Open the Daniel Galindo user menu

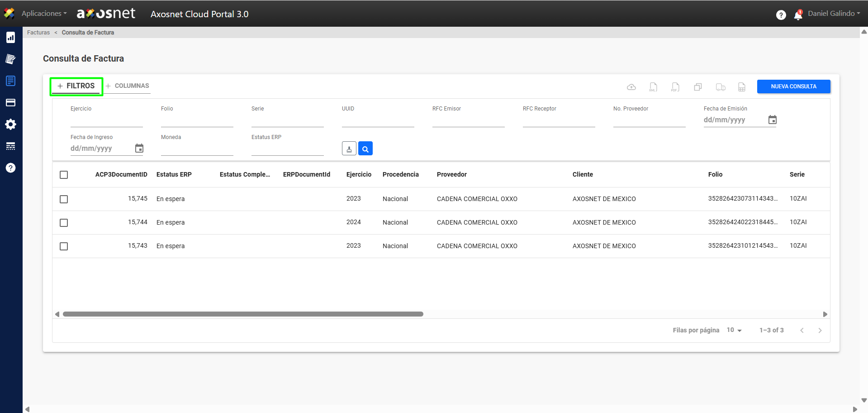834,14
